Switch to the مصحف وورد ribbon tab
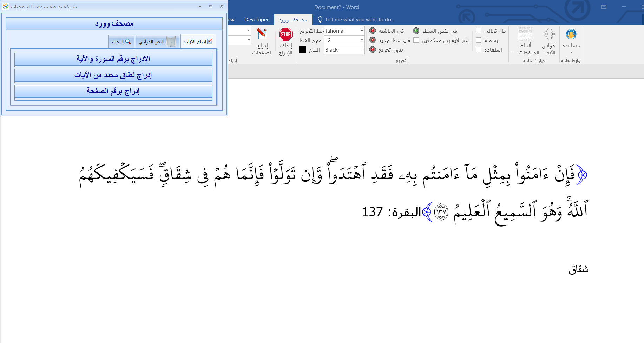 point(293,20)
